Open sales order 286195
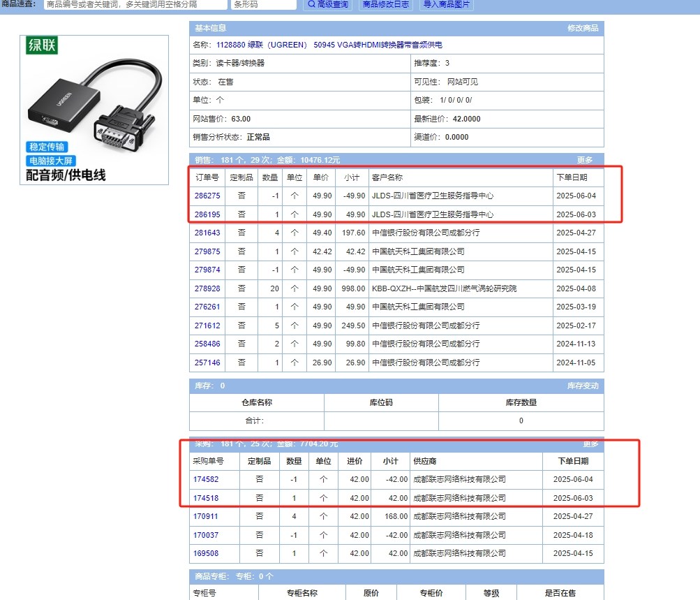Image resolution: width=700 pixels, height=600 pixels. tap(207, 214)
